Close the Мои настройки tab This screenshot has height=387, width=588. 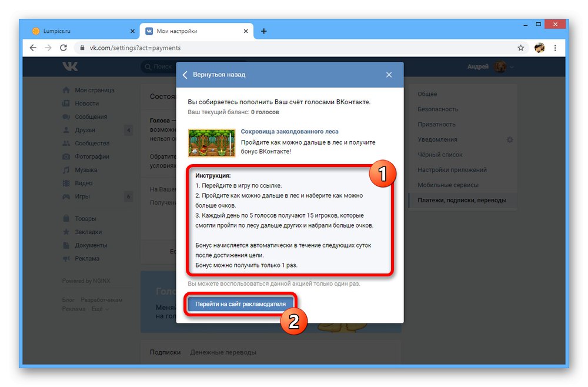(246, 31)
